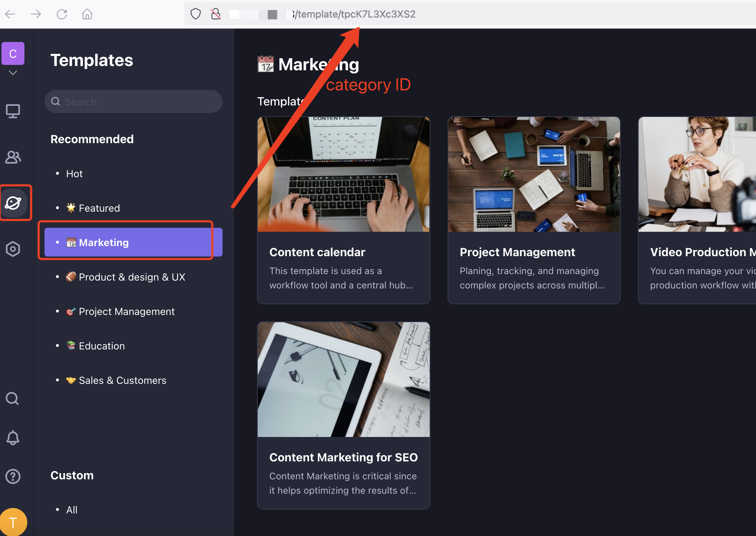Click the Featured star icon
This screenshot has height=536, width=756.
71,207
